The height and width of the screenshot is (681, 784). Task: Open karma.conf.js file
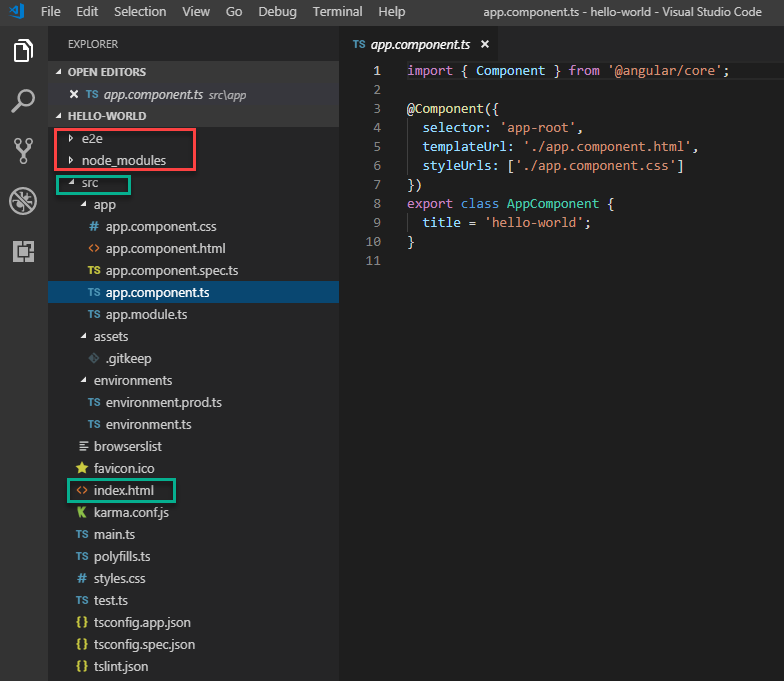(131, 512)
